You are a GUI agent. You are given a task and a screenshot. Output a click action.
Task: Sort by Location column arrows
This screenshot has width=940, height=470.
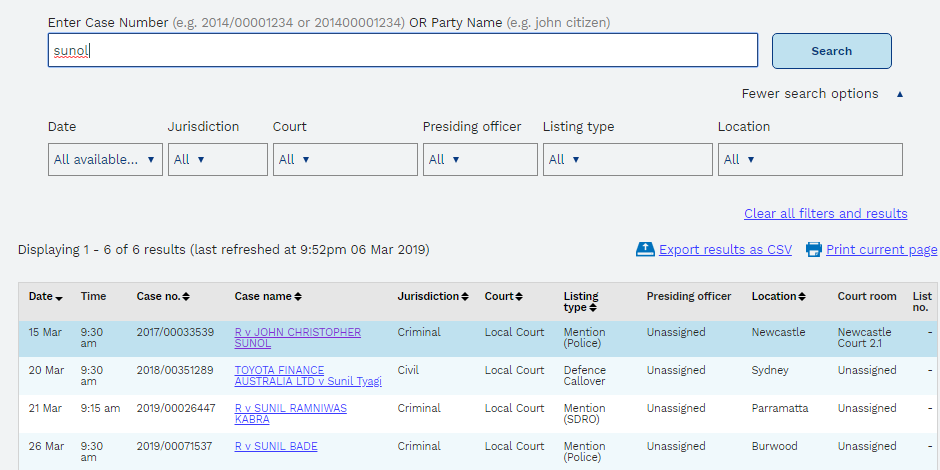pyautogui.click(x=802, y=296)
